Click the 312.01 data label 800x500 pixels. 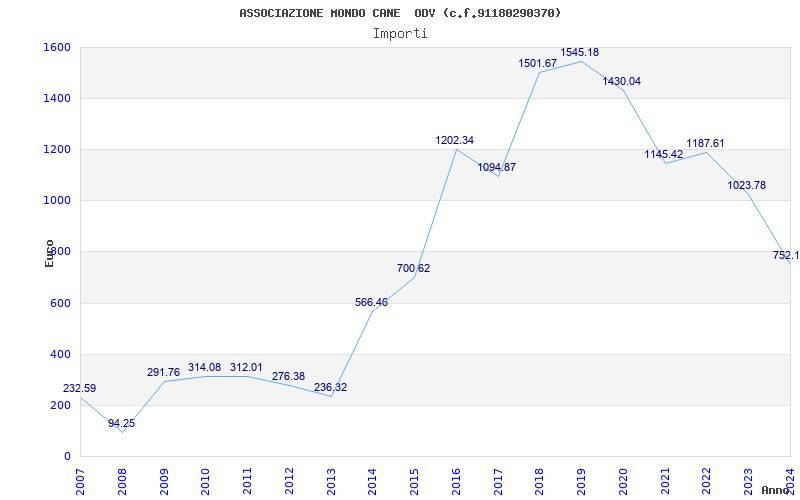pyautogui.click(x=246, y=367)
